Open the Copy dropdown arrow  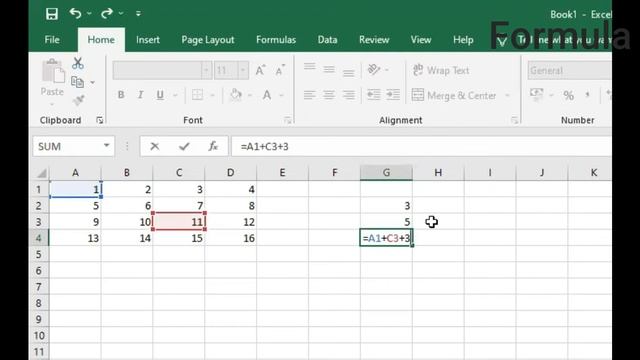pyautogui.click(x=93, y=83)
